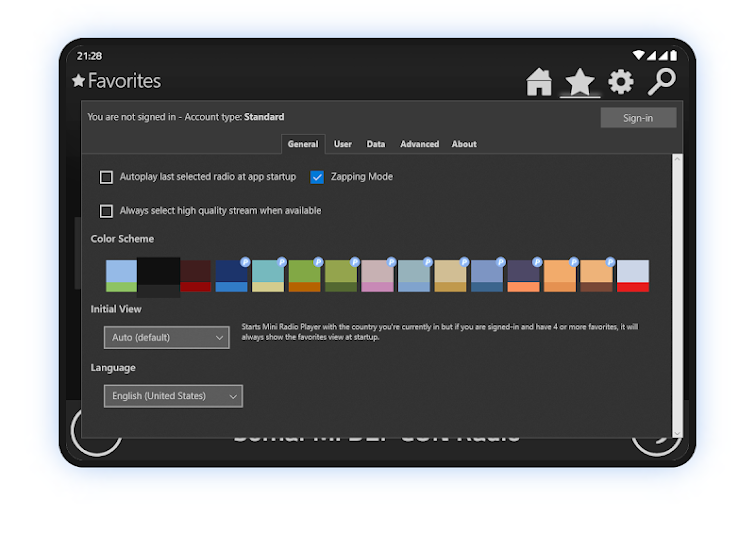
Task: Enable always select high quality stream
Action: click(106, 211)
